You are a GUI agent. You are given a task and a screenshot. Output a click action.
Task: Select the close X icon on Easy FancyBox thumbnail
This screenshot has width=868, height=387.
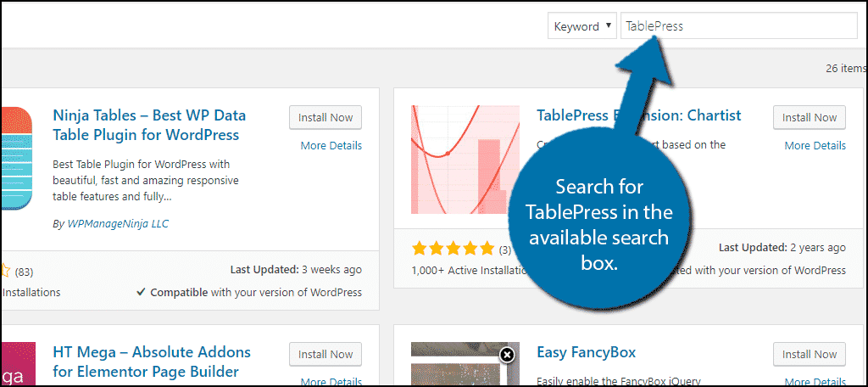507,355
